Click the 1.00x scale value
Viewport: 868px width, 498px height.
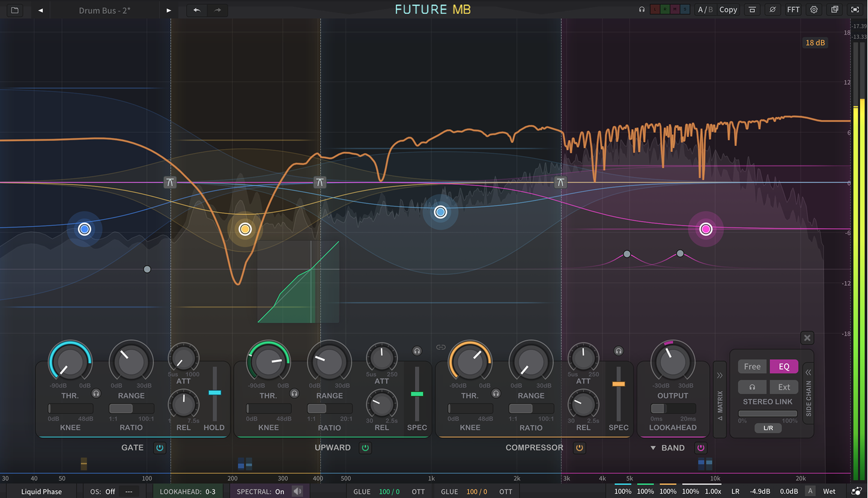[713, 491]
